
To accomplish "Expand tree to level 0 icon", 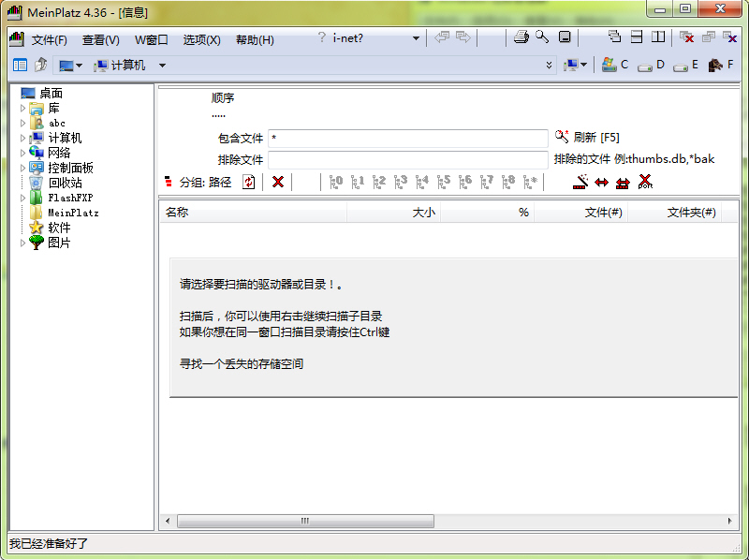I will coord(336,182).
